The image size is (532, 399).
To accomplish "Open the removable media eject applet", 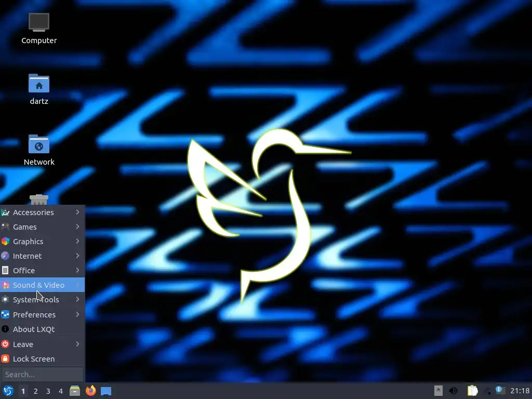I will [x=438, y=391].
